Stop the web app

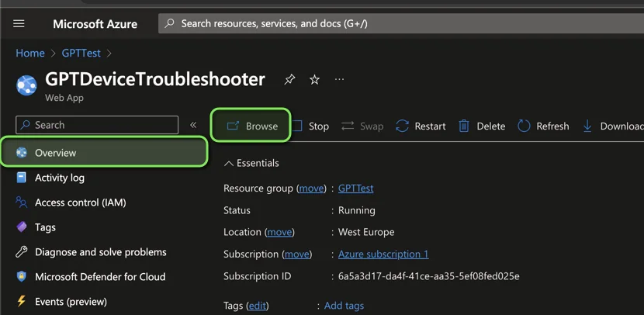tap(310, 126)
